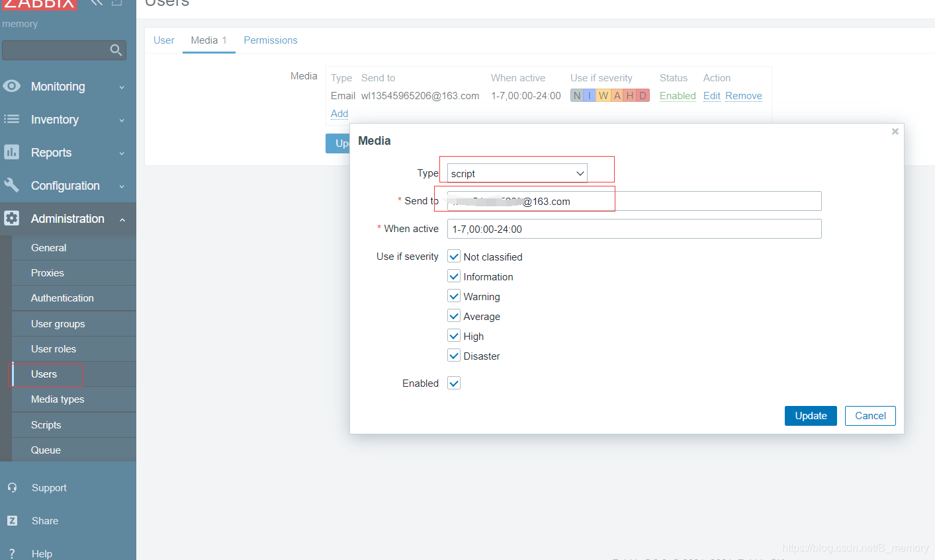Toggle the Not classified severity checkbox

click(x=454, y=257)
